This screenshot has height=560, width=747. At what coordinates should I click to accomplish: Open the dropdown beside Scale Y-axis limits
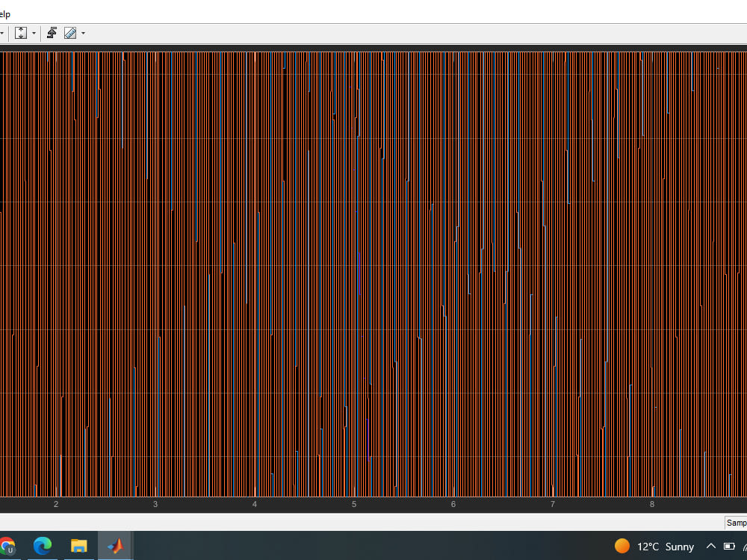[x=34, y=33]
